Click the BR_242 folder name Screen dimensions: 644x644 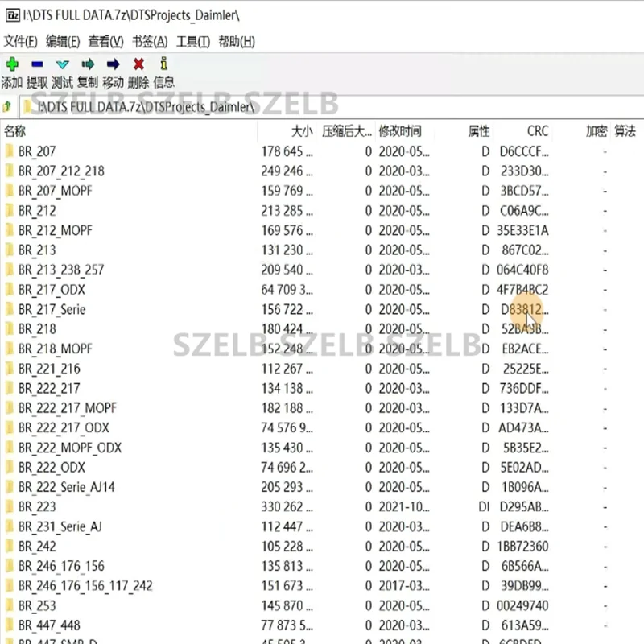(37, 547)
